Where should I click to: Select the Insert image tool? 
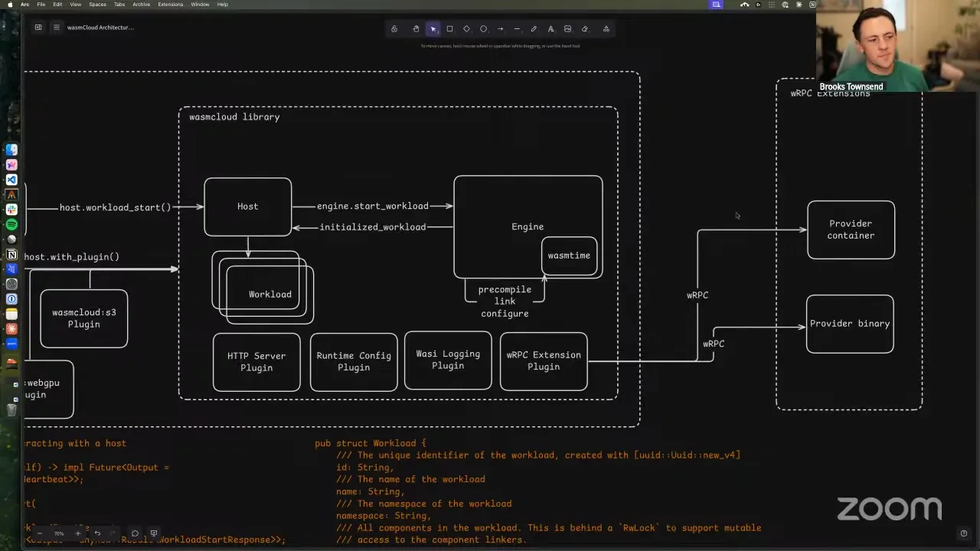point(567,29)
